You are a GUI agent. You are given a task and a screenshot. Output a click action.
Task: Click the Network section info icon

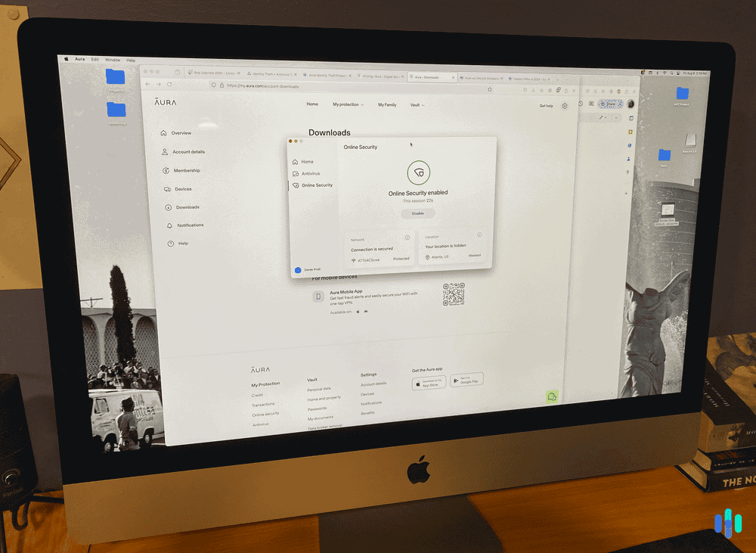[x=406, y=236]
